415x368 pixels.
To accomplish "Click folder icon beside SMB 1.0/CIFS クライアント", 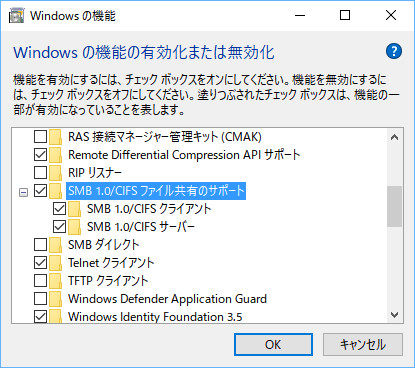I will click(x=74, y=209).
